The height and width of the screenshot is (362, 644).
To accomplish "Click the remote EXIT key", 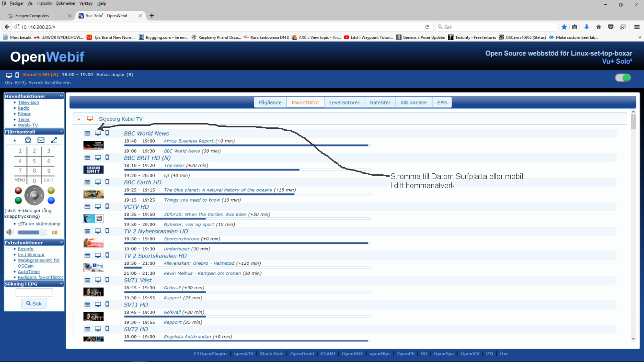I will pos(49,180).
